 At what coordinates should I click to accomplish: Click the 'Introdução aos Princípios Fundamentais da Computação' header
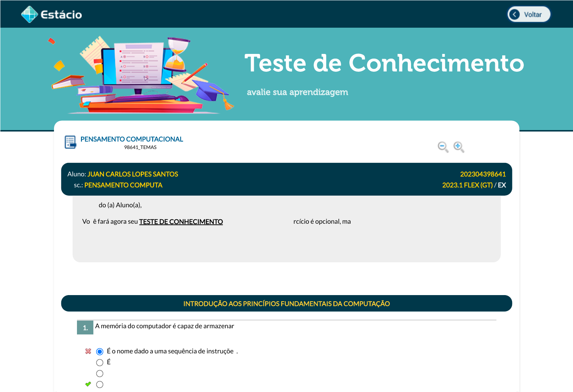pos(286,303)
